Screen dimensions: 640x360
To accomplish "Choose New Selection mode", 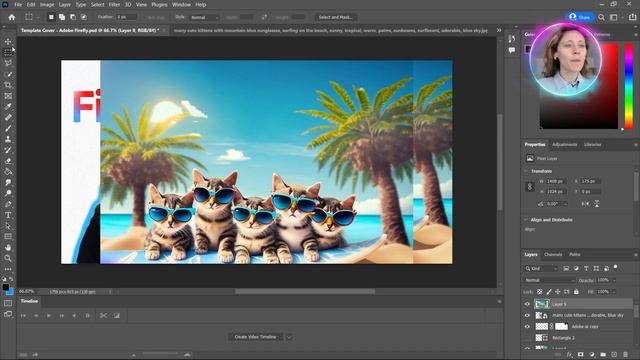I will point(51,17).
